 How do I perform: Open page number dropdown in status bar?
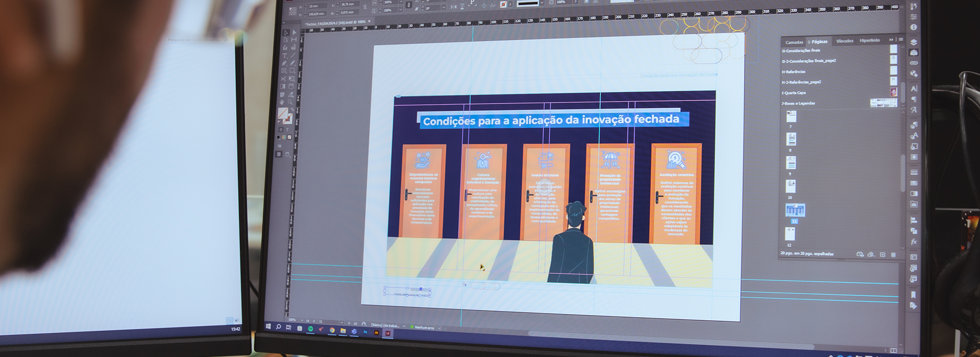(342, 322)
